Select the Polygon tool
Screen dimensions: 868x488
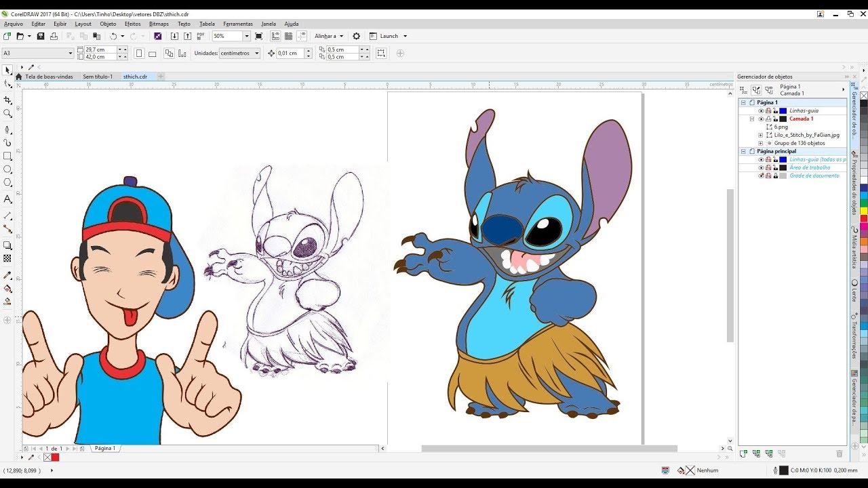click(7, 183)
